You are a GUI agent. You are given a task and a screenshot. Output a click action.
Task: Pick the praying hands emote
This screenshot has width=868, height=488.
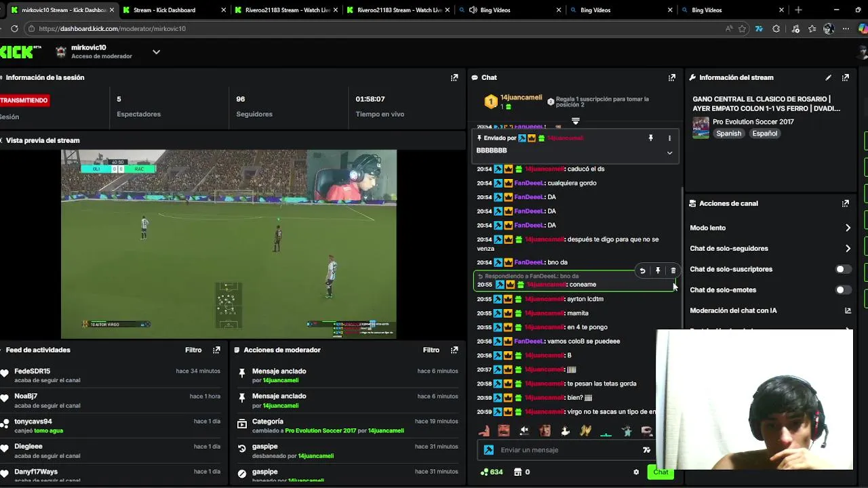585,430
